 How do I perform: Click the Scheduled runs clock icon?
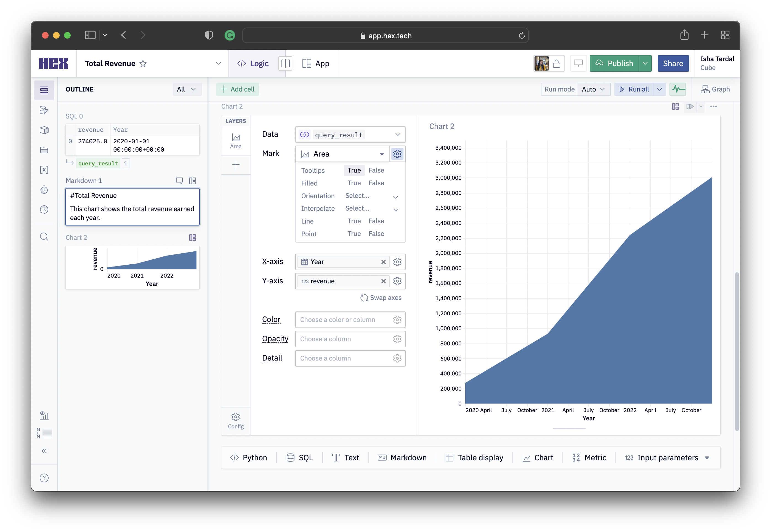coord(44,190)
